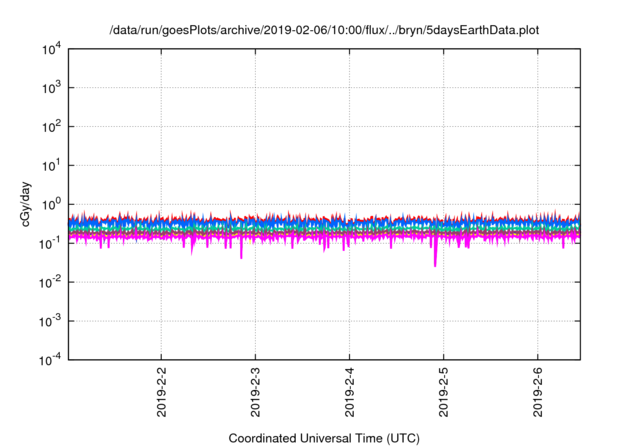Click the 10^-2 y-axis tick label
640x448 pixels.
tap(50, 282)
